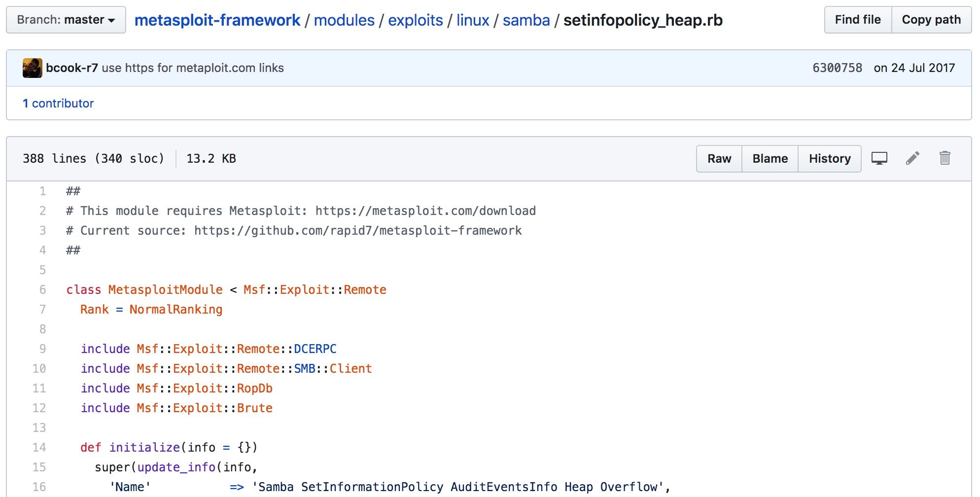
Task: Open the commit message link
Action: [x=193, y=68]
